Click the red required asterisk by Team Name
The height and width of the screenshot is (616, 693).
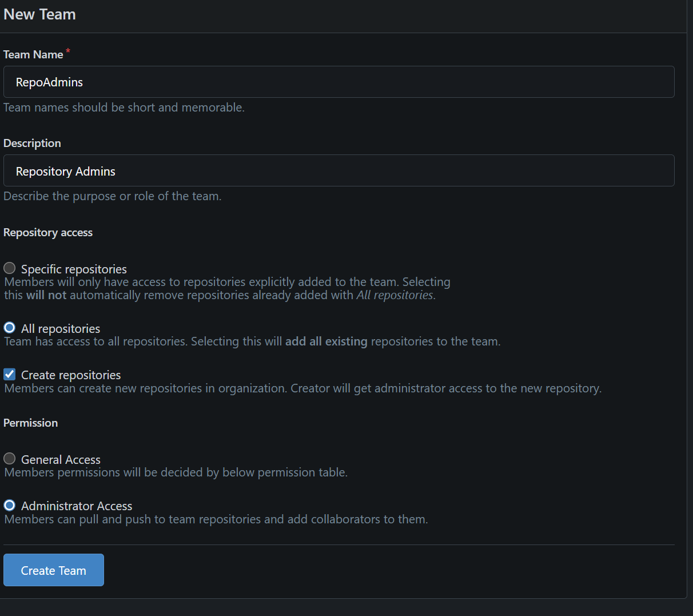(68, 51)
